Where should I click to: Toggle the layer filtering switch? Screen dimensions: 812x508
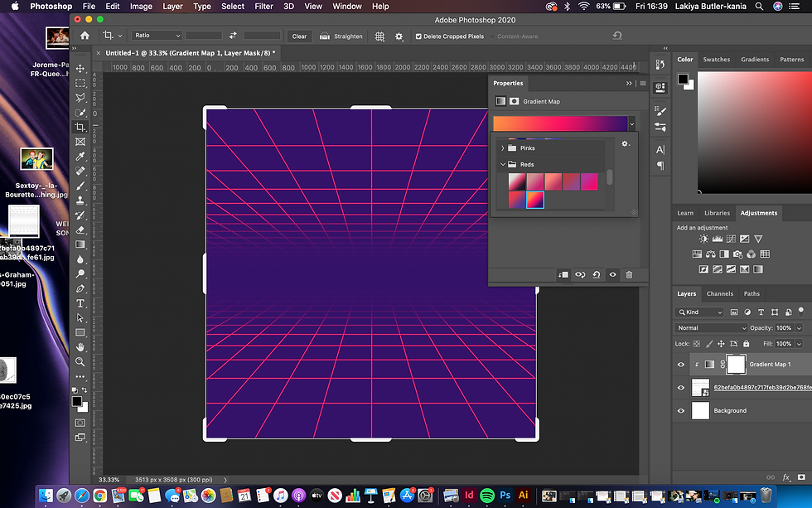point(801,311)
